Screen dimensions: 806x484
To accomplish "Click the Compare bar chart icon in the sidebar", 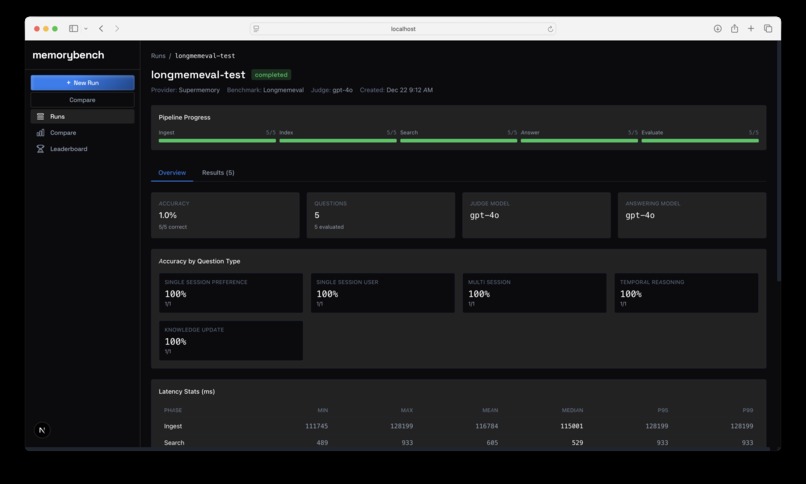I will (x=41, y=133).
